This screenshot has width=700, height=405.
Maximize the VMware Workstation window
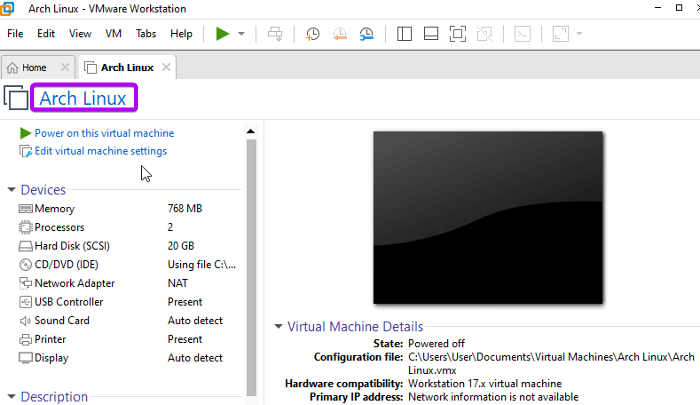(x=679, y=8)
